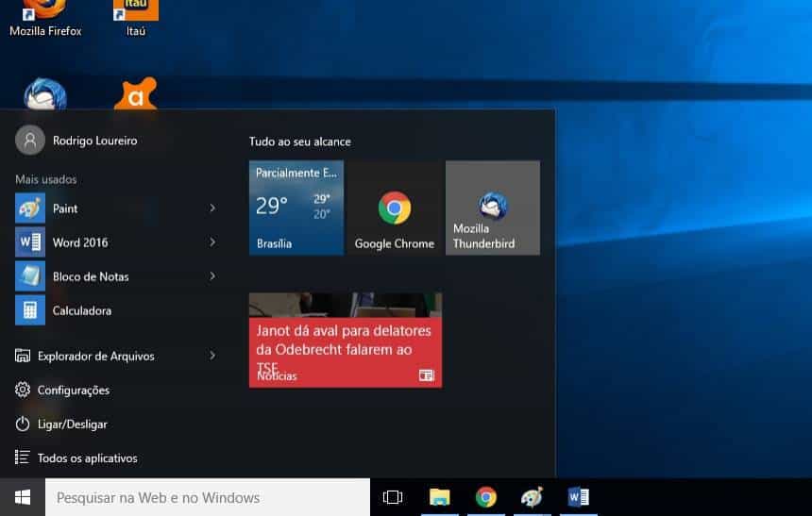Open the Brasília weather tile
Screen dimensions: 812x516
click(x=296, y=208)
